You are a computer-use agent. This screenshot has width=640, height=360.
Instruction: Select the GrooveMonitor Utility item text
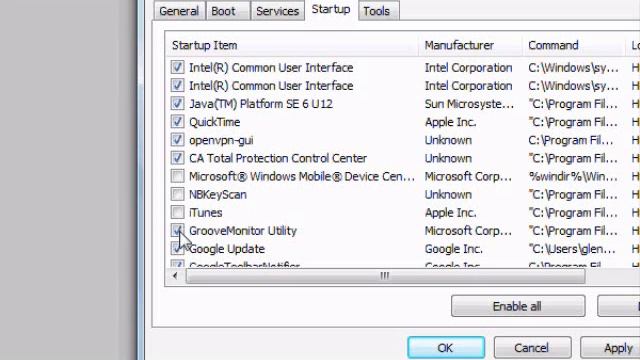click(243, 231)
